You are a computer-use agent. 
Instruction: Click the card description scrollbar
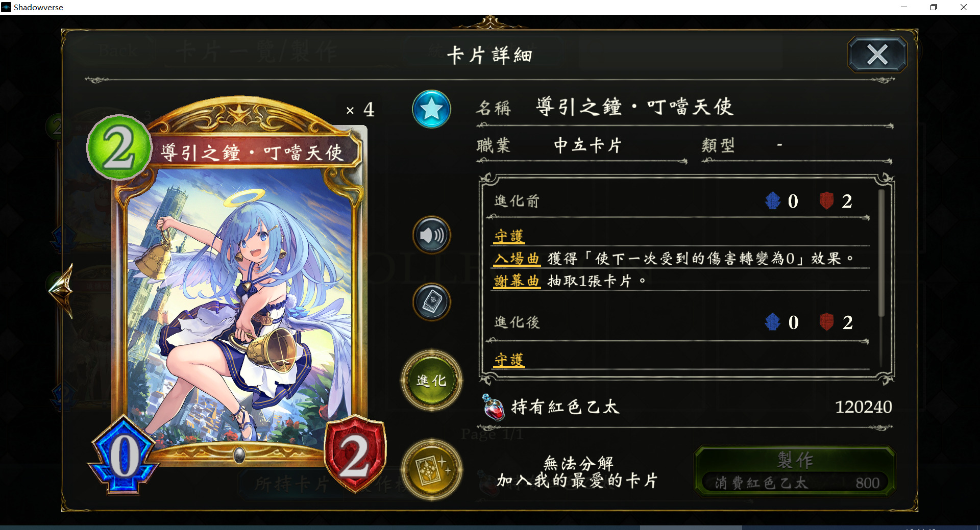881,253
